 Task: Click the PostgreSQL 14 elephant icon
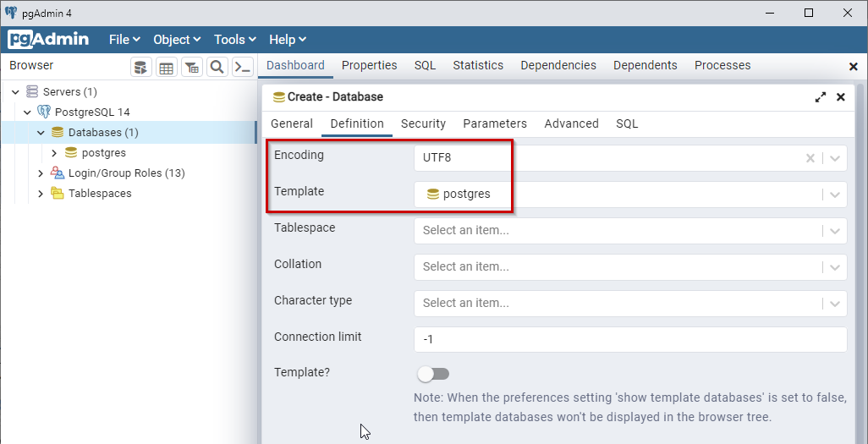[44, 112]
